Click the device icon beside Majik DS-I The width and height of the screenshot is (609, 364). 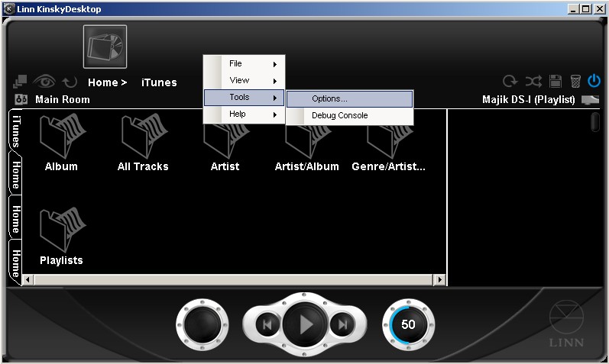point(590,100)
